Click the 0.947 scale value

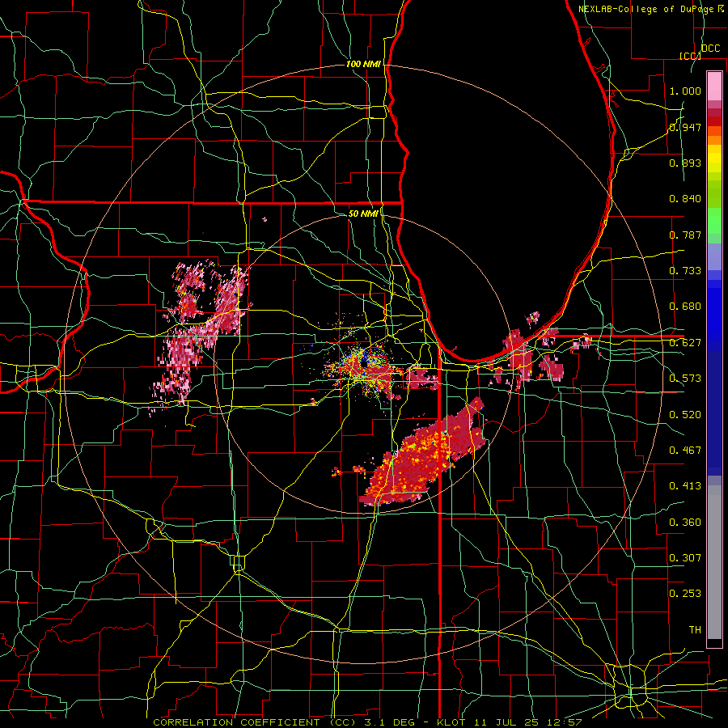pos(685,127)
